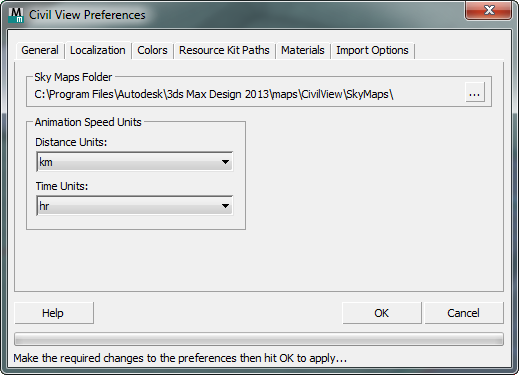519x375 pixels.
Task: Click the 'Time Units:' label
Action: (x=62, y=186)
